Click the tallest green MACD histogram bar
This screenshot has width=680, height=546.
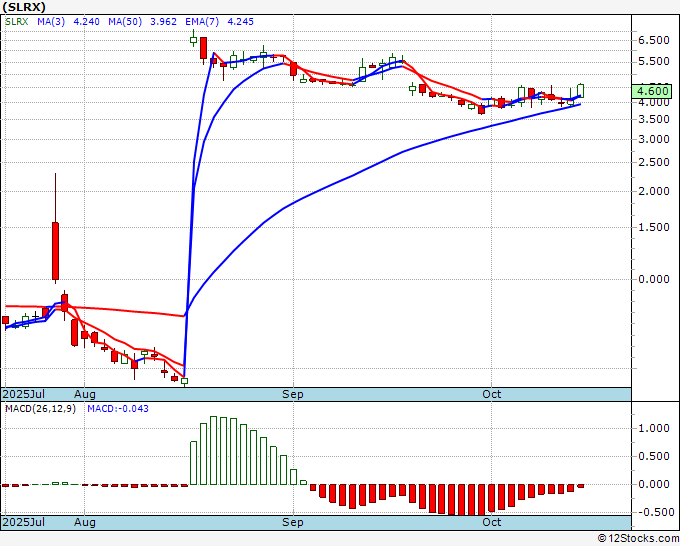pos(213,450)
